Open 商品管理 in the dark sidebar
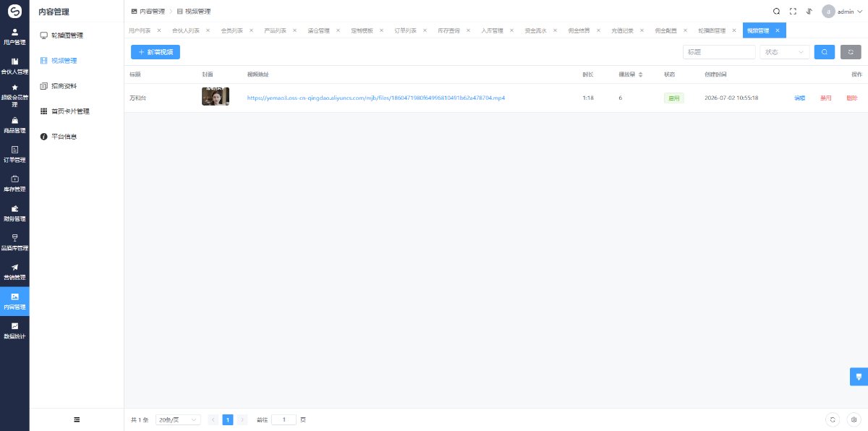868x431 pixels. (14, 125)
